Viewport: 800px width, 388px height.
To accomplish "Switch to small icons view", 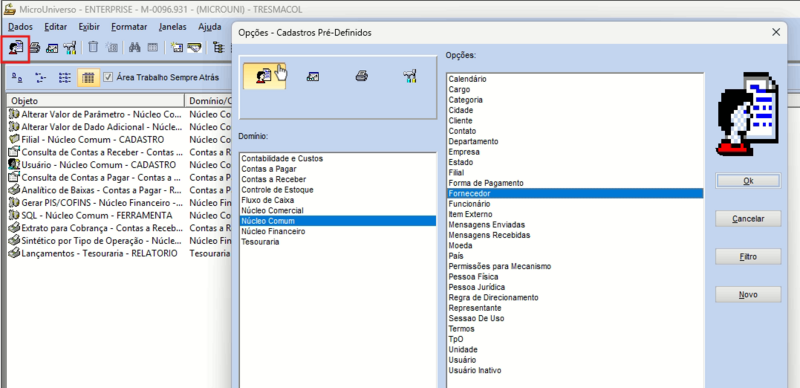I will (x=41, y=78).
